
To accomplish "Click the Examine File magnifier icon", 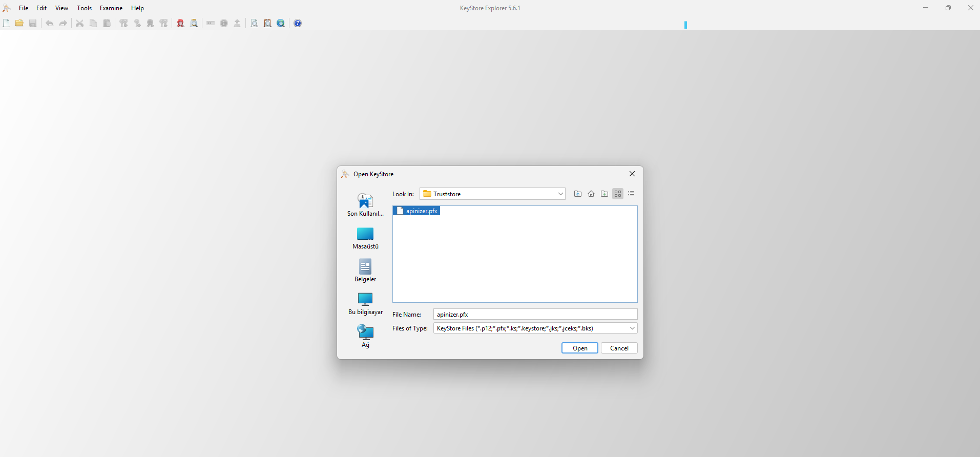I will [254, 23].
